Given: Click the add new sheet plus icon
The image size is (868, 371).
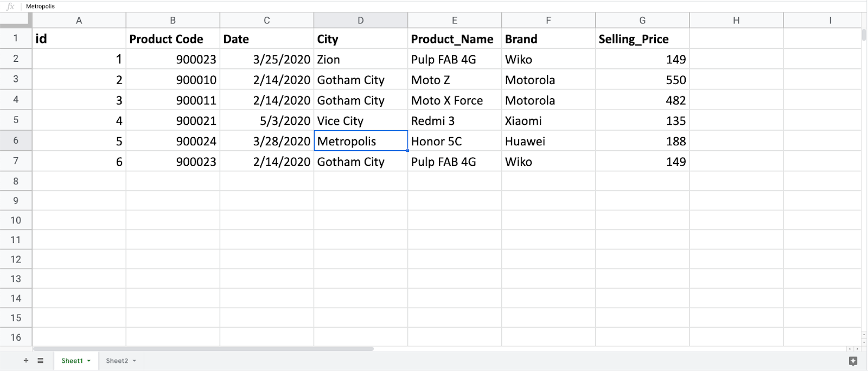Looking at the screenshot, I should pyautogui.click(x=25, y=361).
